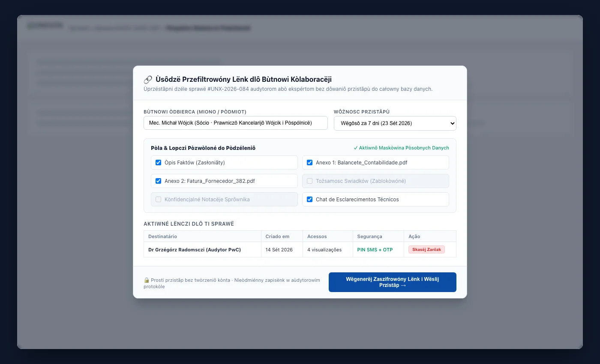Click disabled Tożsamosc Swiadków checkbox
This screenshot has height=364, width=600.
[x=310, y=181]
